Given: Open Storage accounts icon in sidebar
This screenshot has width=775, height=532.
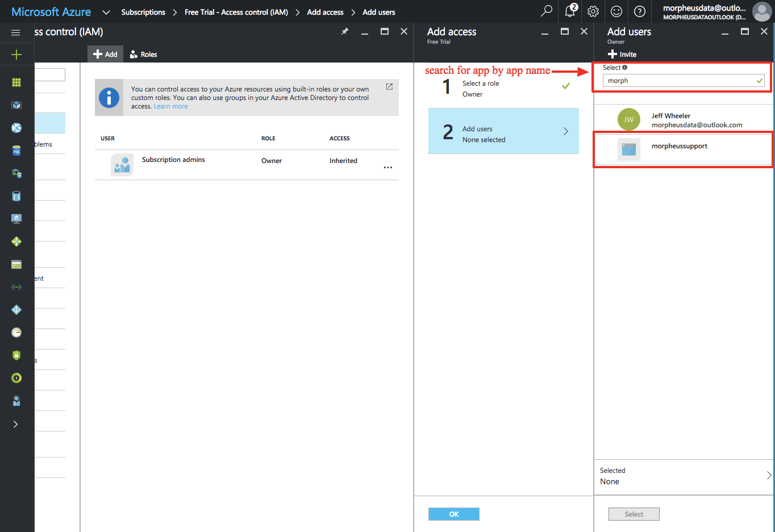Looking at the screenshot, I should 16,264.
